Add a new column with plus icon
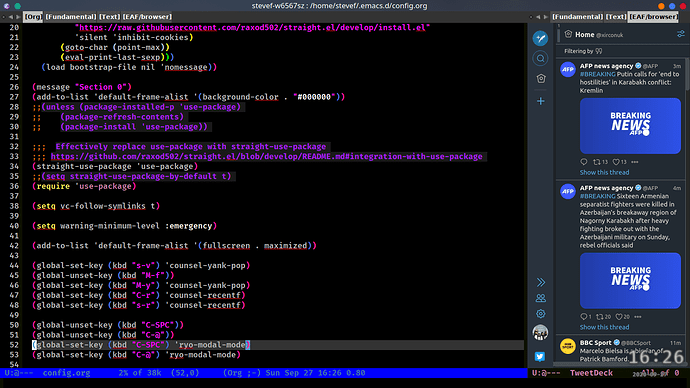Image resolution: width=690 pixels, height=388 pixels. pos(541,101)
